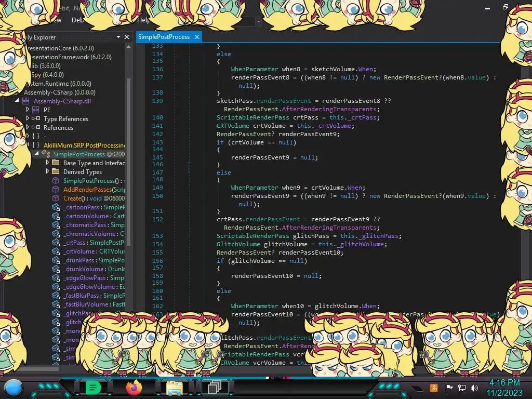This screenshot has width=532, height=399.
Task: Click the network tray icon
Action: click(x=462, y=388)
